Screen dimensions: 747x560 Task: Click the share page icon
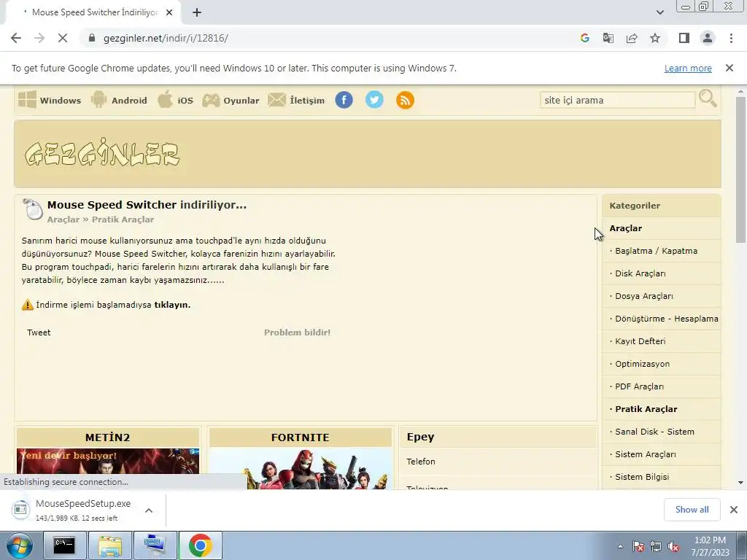tap(632, 38)
